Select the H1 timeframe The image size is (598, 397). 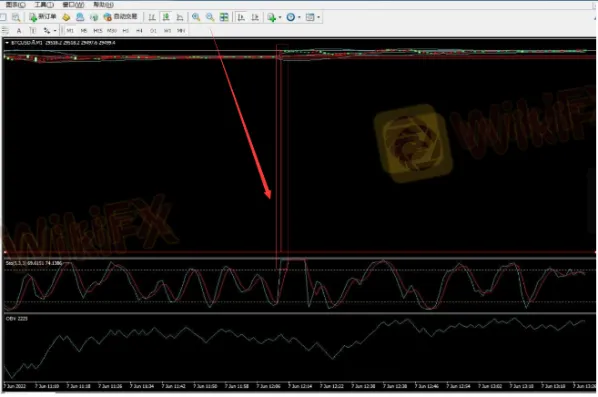[125, 31]
